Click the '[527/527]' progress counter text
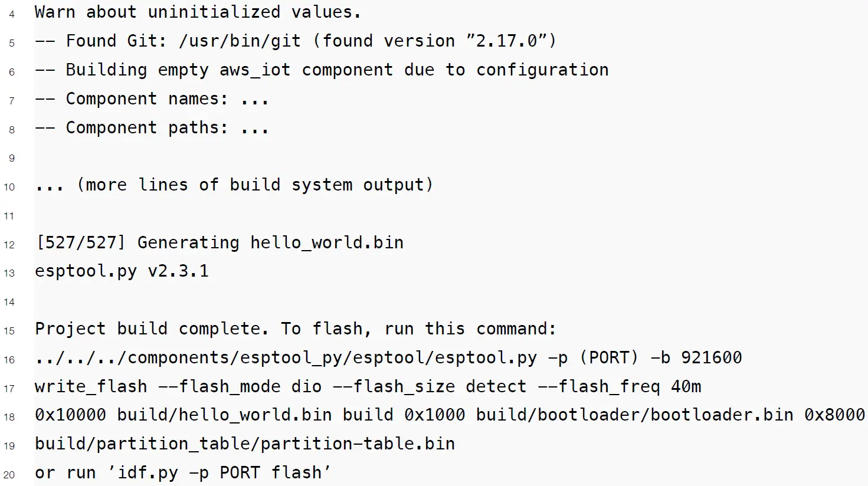This screenshot has width=868, height=486. 80,242
